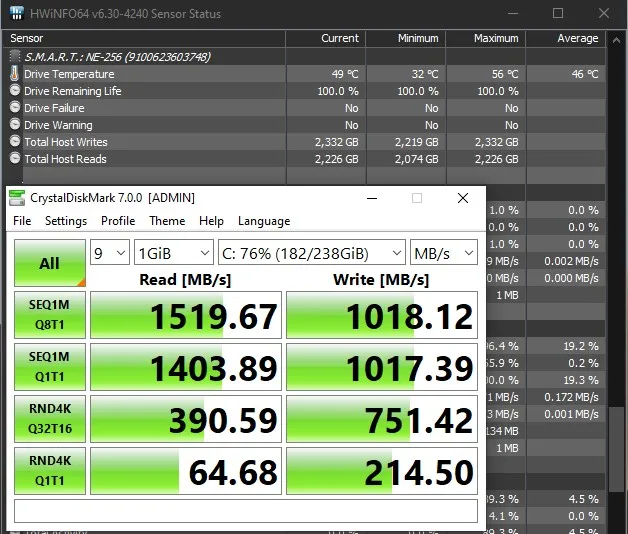Click the 1018.12 sequential write result
Image resolution: width=628 pixels, height=534 pixels.
point(382,315)
